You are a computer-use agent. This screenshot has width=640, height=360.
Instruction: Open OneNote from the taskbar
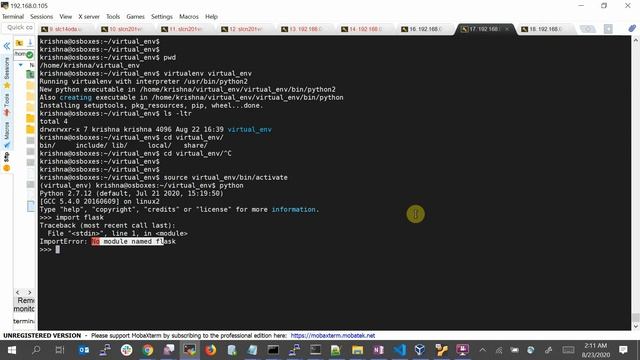tap(378, 350)
